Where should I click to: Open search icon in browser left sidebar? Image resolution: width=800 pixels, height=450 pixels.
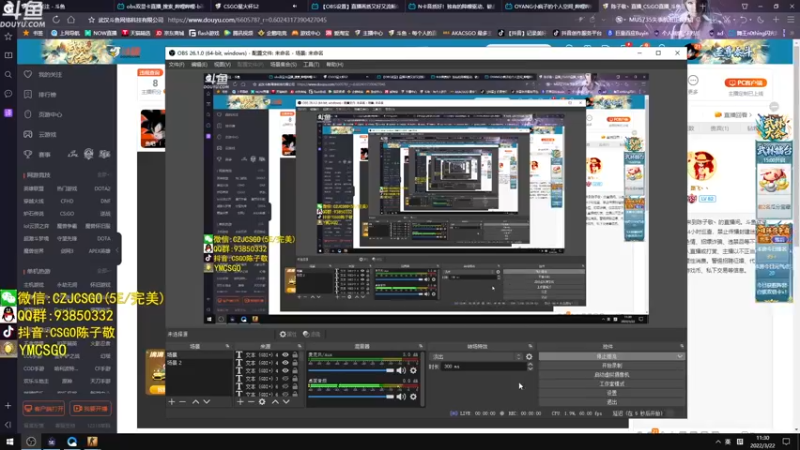8,75
